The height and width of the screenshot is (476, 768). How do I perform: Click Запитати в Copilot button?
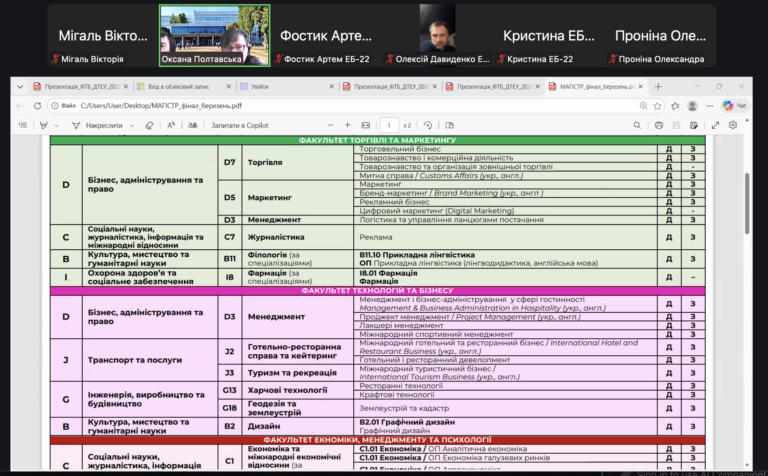click(x=240, y=126)
